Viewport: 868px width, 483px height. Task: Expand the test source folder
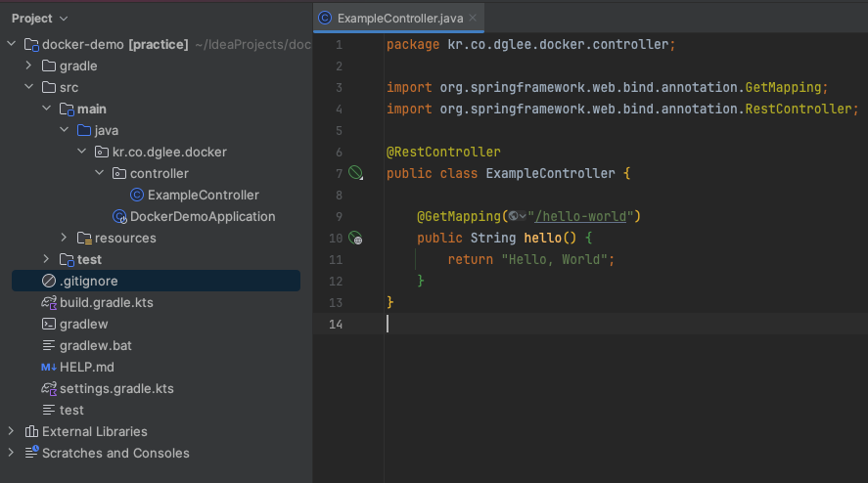(47, 259)
